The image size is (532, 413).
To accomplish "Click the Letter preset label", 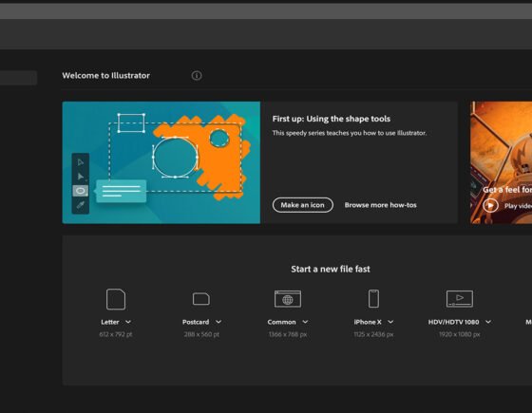I will tap(110, 322).
